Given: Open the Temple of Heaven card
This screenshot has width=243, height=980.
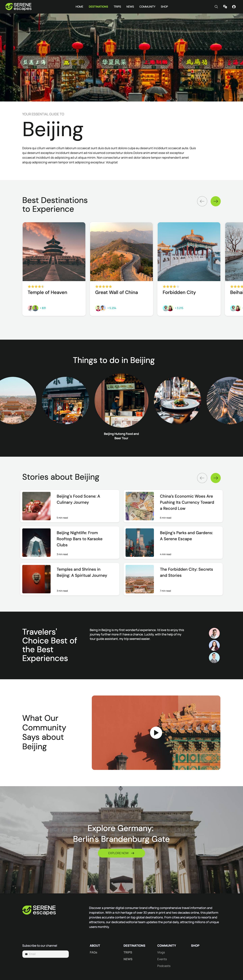Looking at the screenshot, I should [54, 269].
